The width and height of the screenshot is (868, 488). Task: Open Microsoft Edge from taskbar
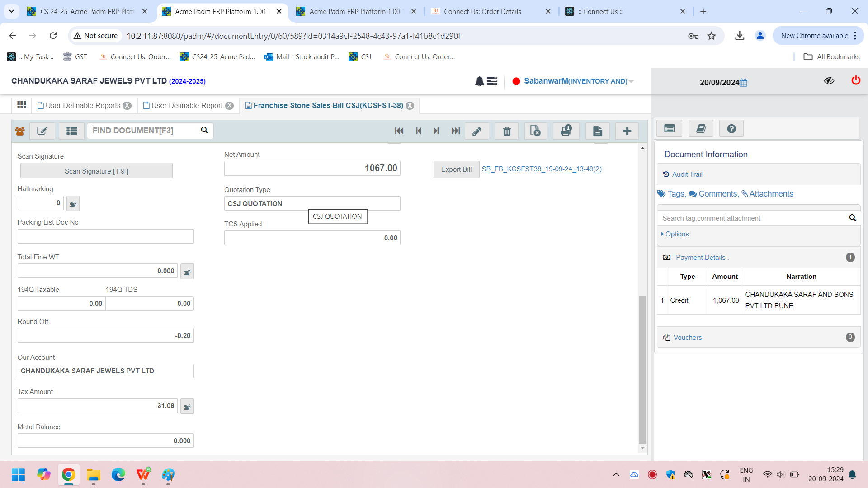tap(118, 474)
